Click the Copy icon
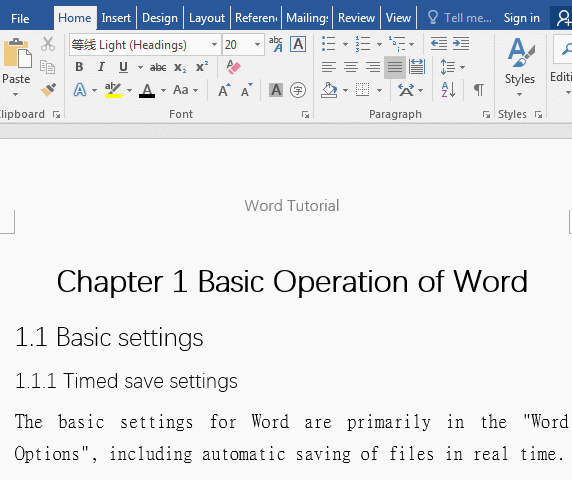The image size is (572, 480). pyautogui.click(x=47, y=67)
